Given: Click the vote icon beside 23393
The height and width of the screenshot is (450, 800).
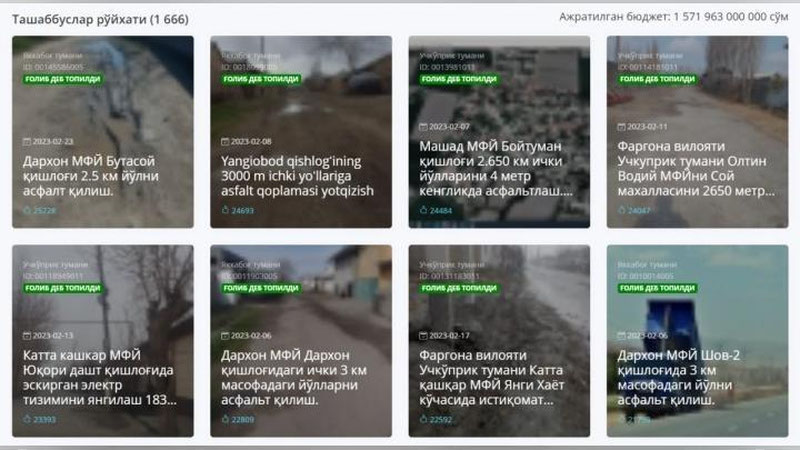Looking at the screenshot, I should (27, 419).
